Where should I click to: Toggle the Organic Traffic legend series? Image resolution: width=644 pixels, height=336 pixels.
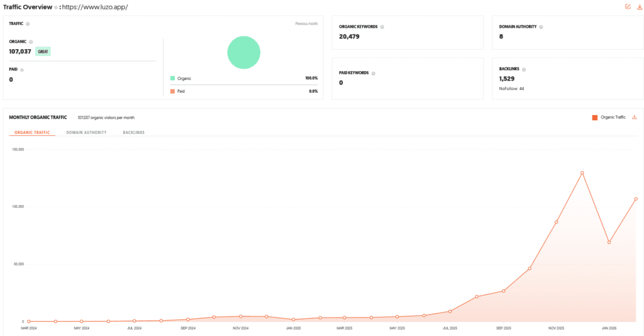pos(609,117)
